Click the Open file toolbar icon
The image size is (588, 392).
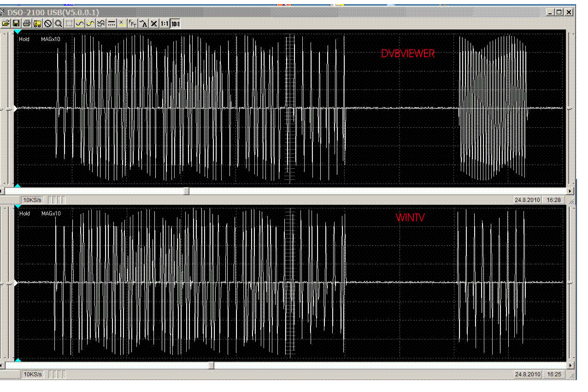point(6,24)
